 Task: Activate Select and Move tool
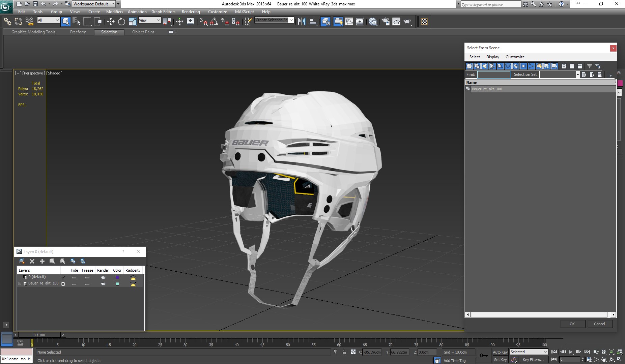[x=111, y=22]
